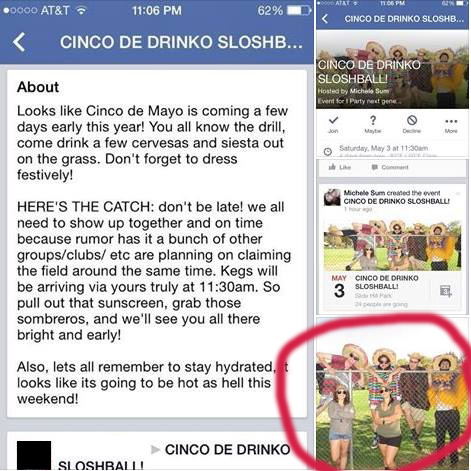This screenshot has height=471, width=471.
Task: Tap the black square thumbnail at bottom left
Action: click(x=34, y=456)
